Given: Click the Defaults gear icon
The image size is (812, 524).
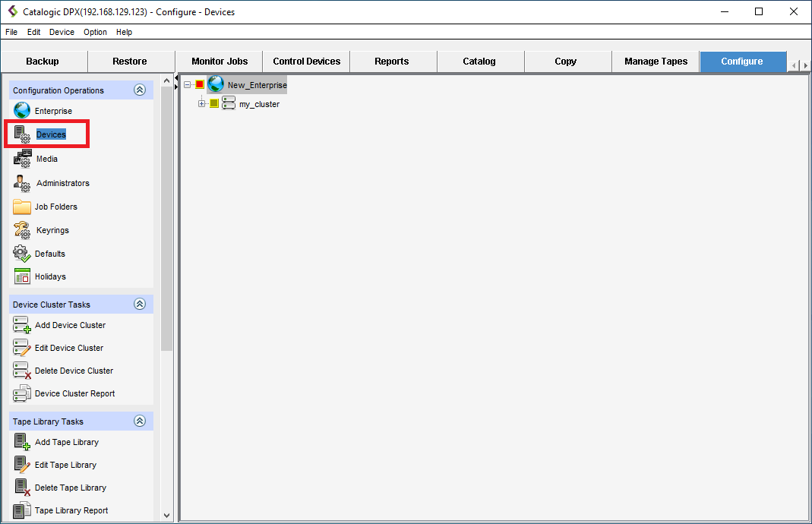Looking at the screenshot, I should click(22, 254).
